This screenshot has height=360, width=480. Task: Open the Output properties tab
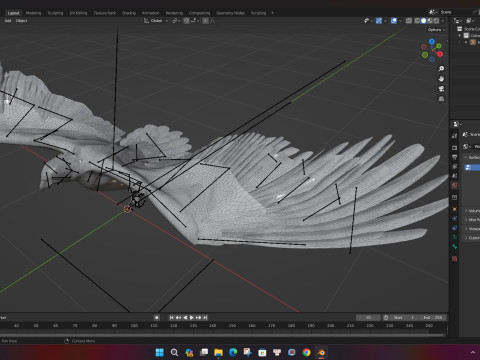[x=455, y=157]
